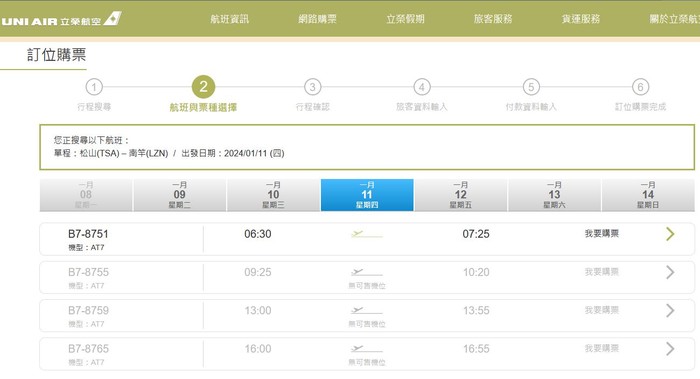
Task: Click plane icon of the 06:30 flight
Action: (x=367, y=233)
